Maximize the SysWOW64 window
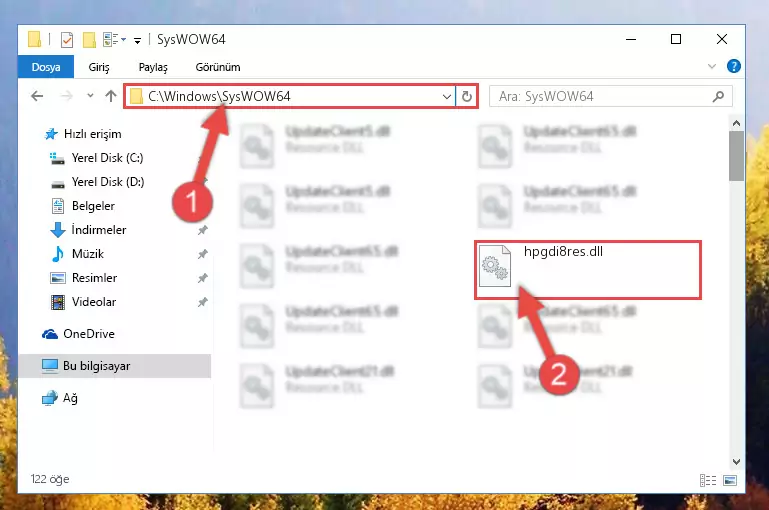The width and height of the screenshot is (769, 510). [x=676, y=39]
